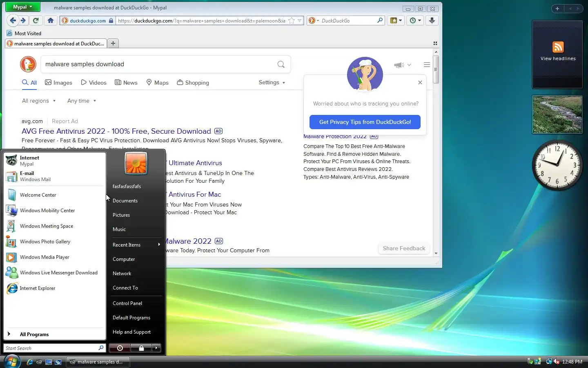Switch to the Images results tab
The image size is (588, 368).
point(58,83)
